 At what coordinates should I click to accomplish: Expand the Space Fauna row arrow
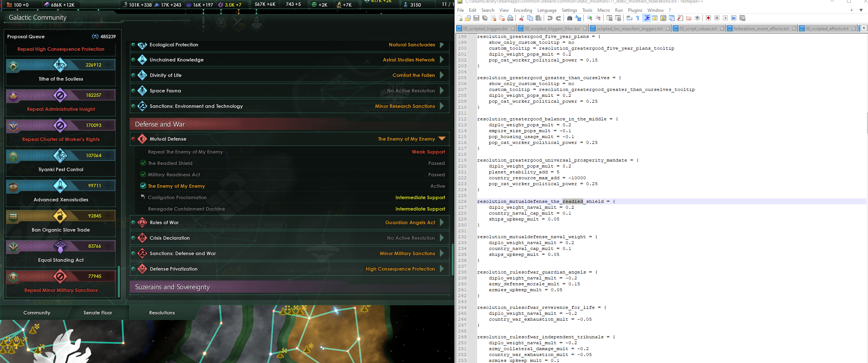coord(442,91)
